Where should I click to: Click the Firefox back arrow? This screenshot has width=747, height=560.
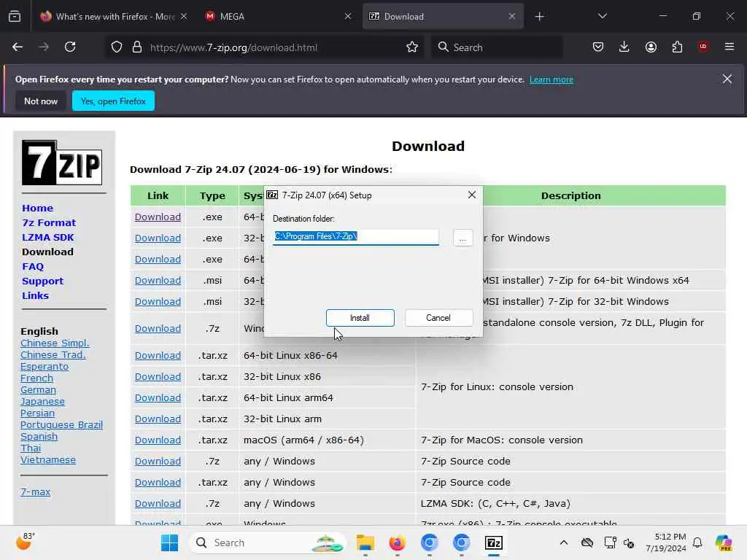(18, 47)
